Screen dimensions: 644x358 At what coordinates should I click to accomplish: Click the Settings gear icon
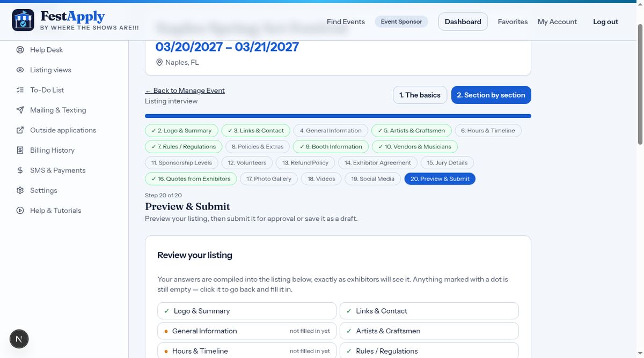[x=20, y=190]
